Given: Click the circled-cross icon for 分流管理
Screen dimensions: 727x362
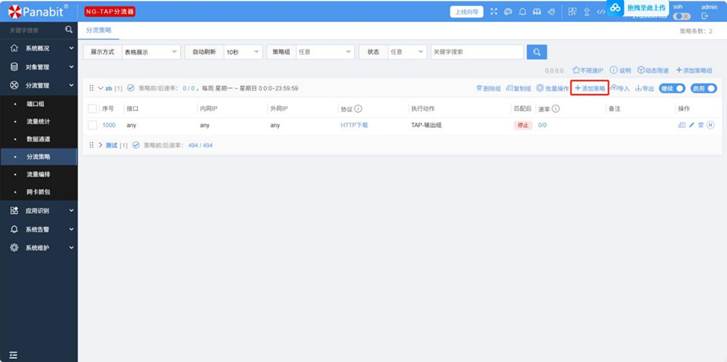Looking at the screenshot, I should coord(14,85).
